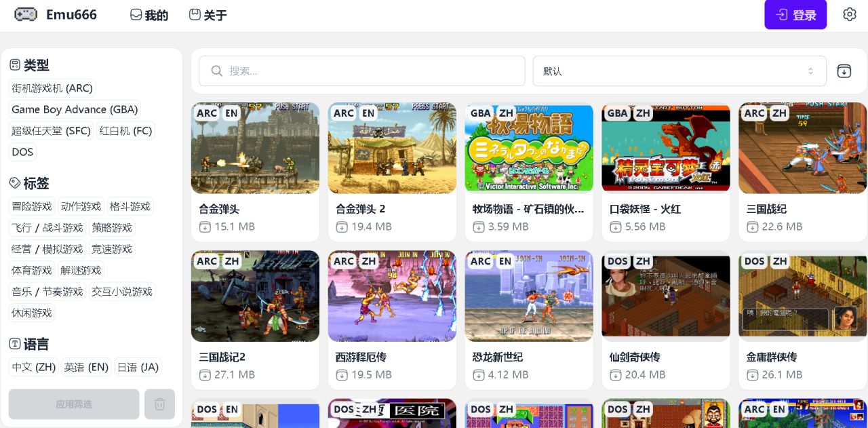Viewport: 868px width, 428px height.
Task: Toggle the 超级任天堂 (SFC) filter
Action: click(x=51, y=131)
